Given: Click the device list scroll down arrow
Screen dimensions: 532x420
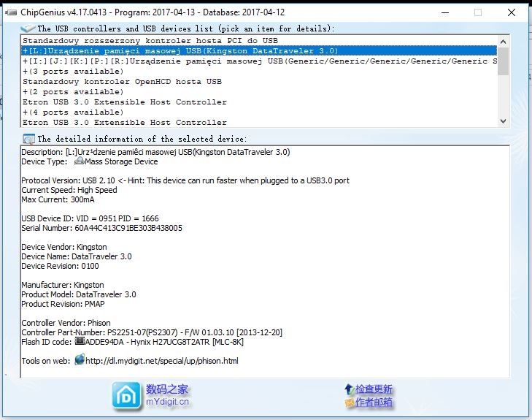Looking at the screenshot, I should [x=503, y=121].
